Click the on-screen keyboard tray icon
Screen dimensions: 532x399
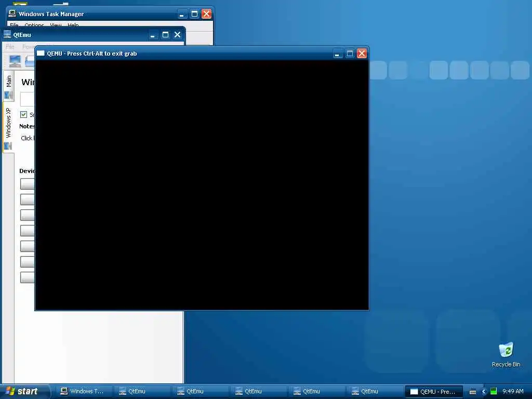click(473, 392)
